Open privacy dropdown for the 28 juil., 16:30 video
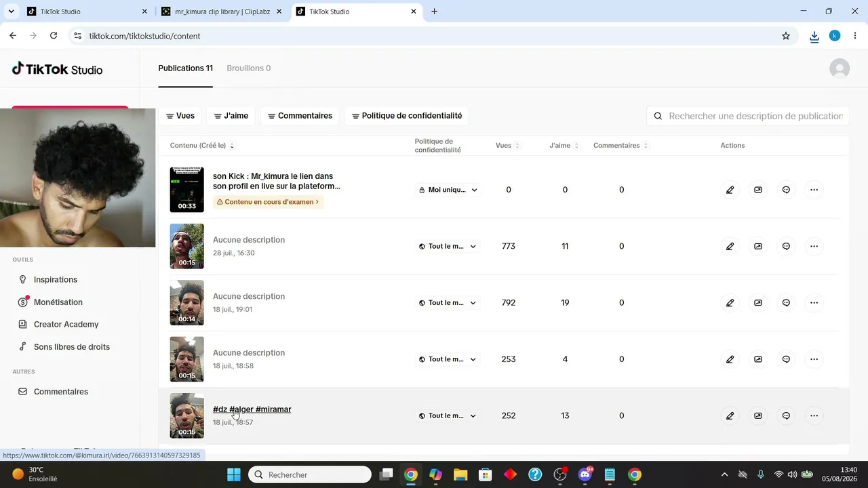868x488 pixels. point(448,246)
